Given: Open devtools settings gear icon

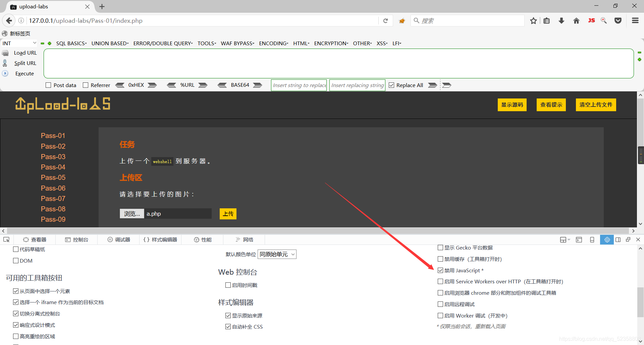Looking at the screenshot, I should (x=607, y=239).
